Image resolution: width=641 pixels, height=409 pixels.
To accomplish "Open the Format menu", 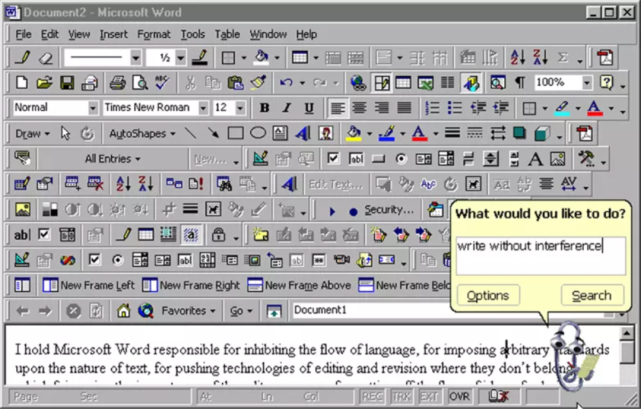I will 154,34.
